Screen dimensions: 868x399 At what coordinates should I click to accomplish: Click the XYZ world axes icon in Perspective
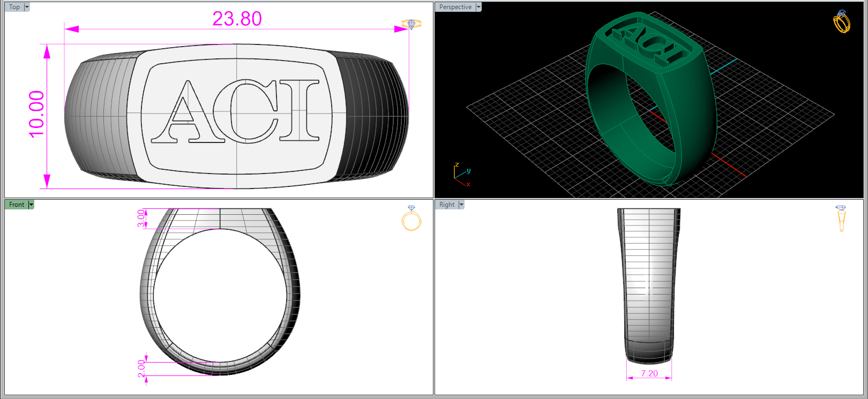click(462, 175)
